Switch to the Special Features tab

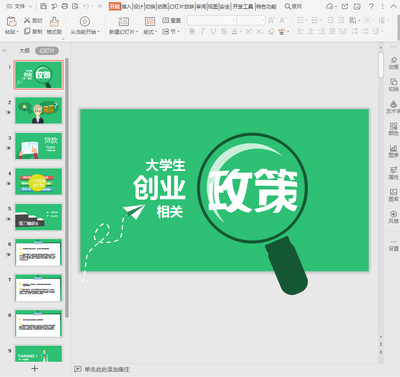(x=266, y=6)
